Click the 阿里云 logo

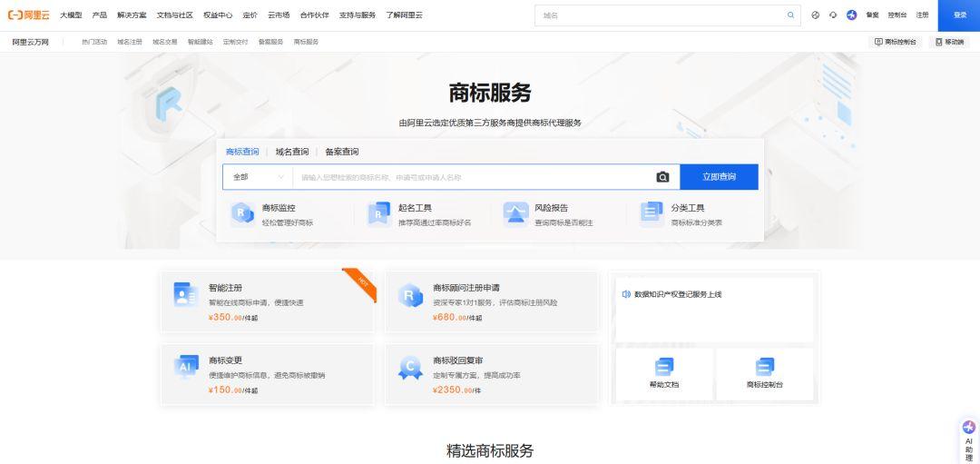[x=29, y=15]
